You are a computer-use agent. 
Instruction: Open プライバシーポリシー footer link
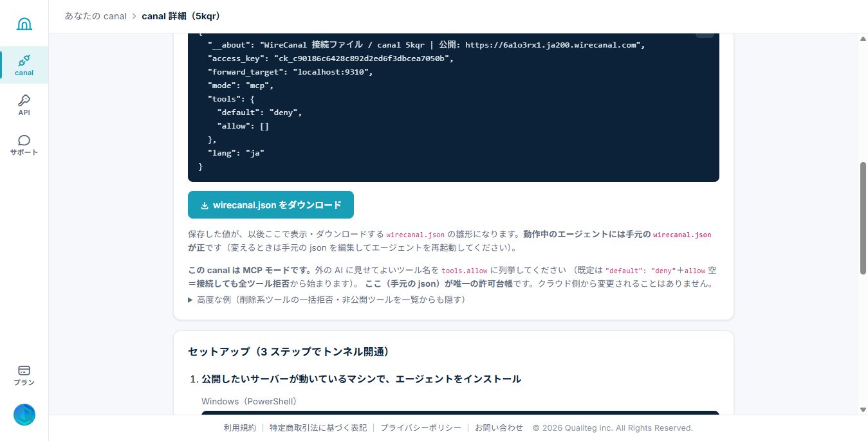[x=421, y=428]
